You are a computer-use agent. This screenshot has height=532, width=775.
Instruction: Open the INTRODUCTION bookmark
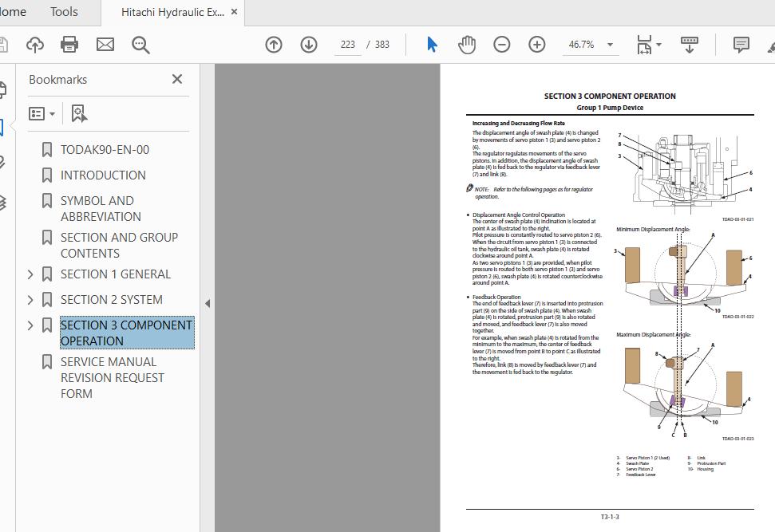(103, 175)
